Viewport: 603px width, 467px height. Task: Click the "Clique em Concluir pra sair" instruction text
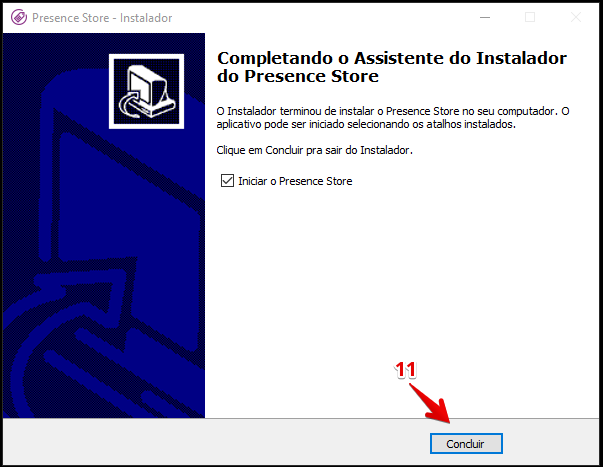click(x=314, y=150)
